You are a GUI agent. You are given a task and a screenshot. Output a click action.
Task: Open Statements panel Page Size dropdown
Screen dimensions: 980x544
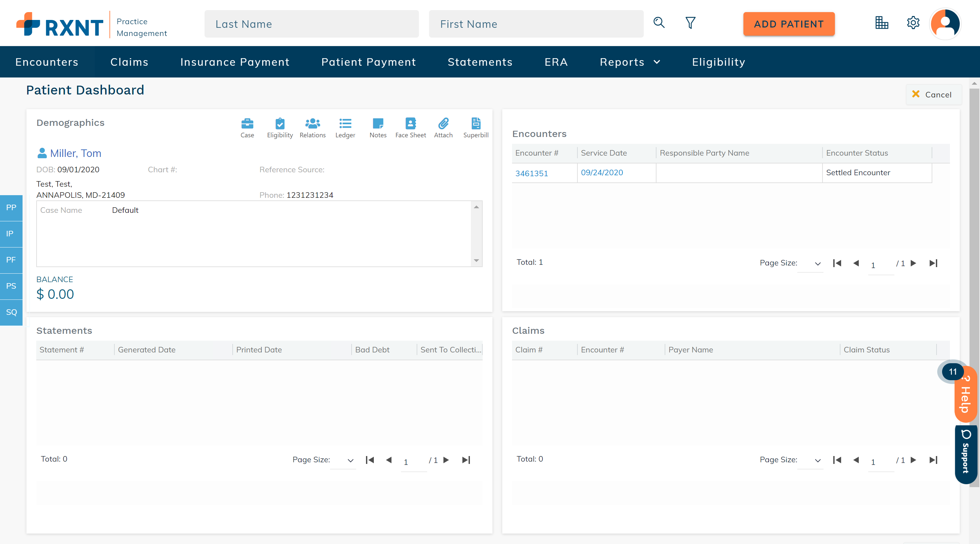pos(343,460)
